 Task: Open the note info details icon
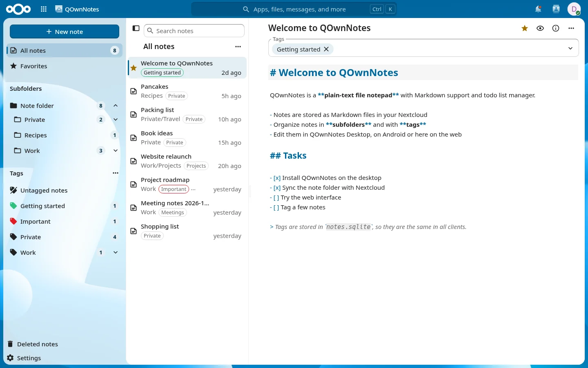[x=556, y=28]
